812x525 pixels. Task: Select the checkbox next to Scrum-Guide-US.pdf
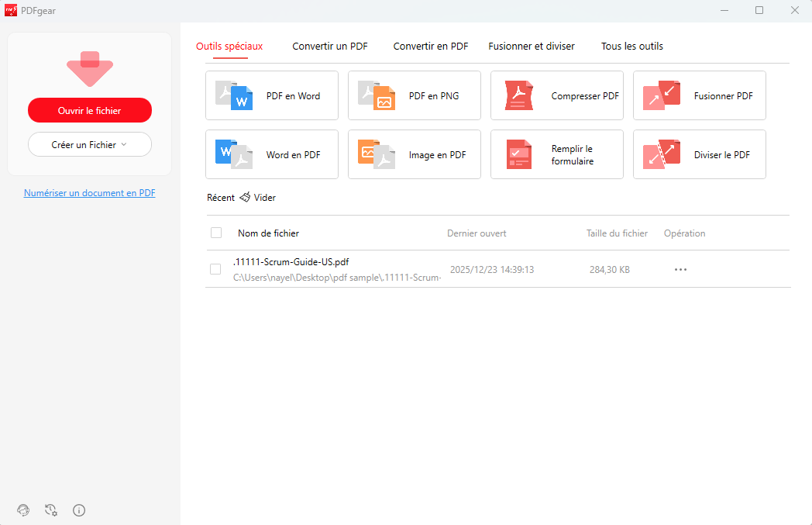point(215,269)
